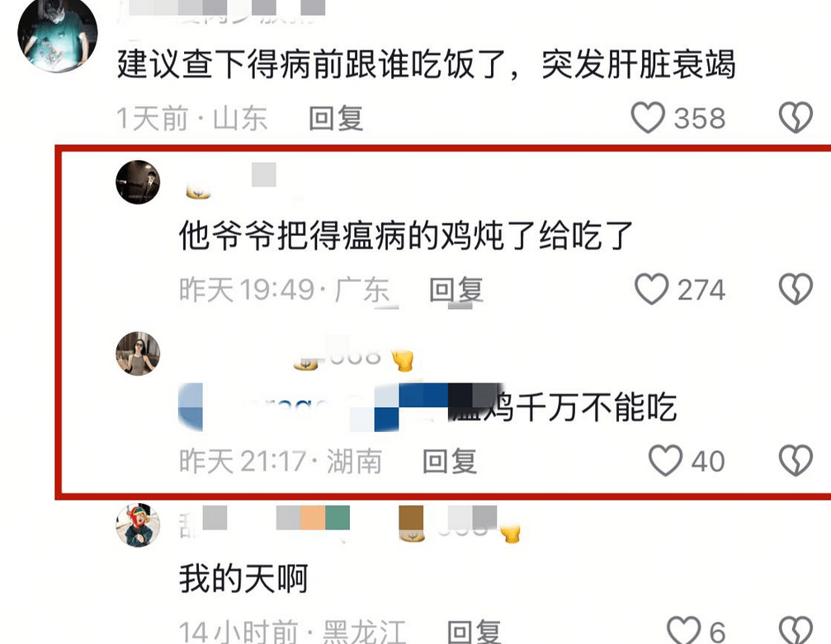Reply to the Shandong comment via 回复
This screenshot has width=831, height=644.
tap(336, 118)
